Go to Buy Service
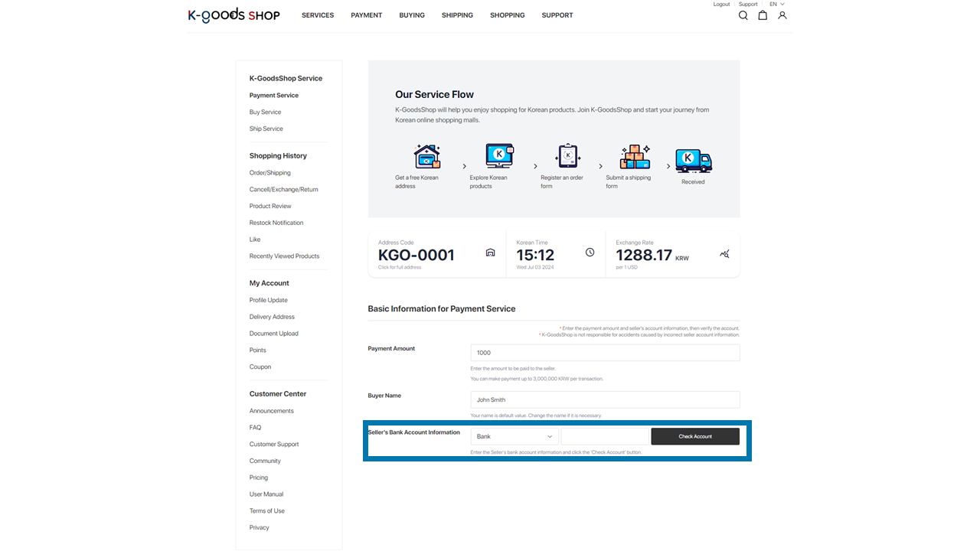The width and height of the screenshot is (980, 551). coord(265,112)
